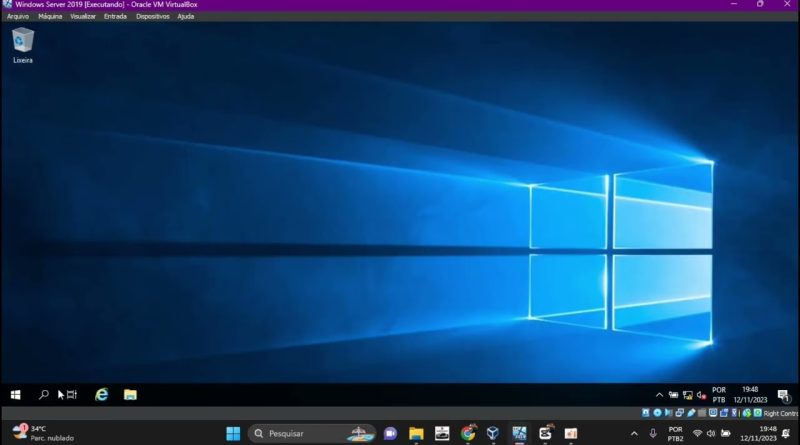Click VirtualBox USB devices indicator
Viewport: 800px width, 445px height.
click(x=691, y=413)
